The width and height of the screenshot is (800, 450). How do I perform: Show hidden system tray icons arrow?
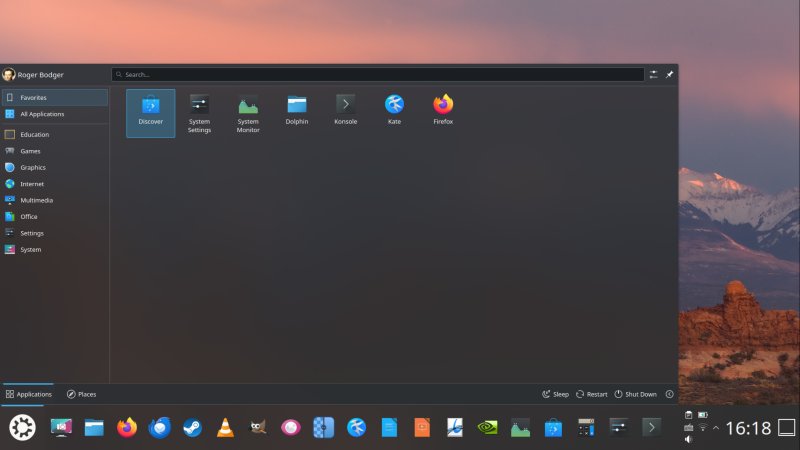pos(715,427)
